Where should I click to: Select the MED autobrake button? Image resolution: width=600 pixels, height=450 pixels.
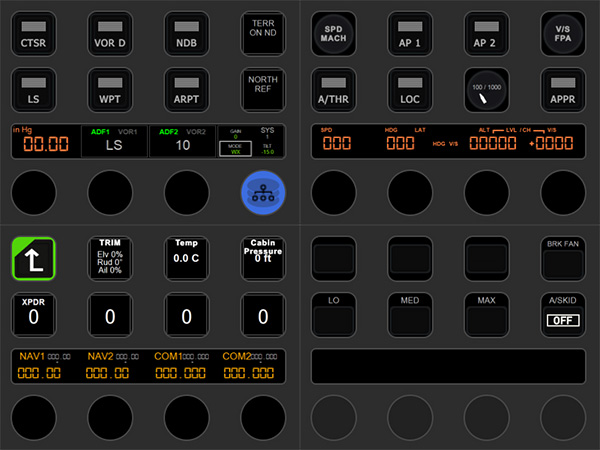[410, 315]
